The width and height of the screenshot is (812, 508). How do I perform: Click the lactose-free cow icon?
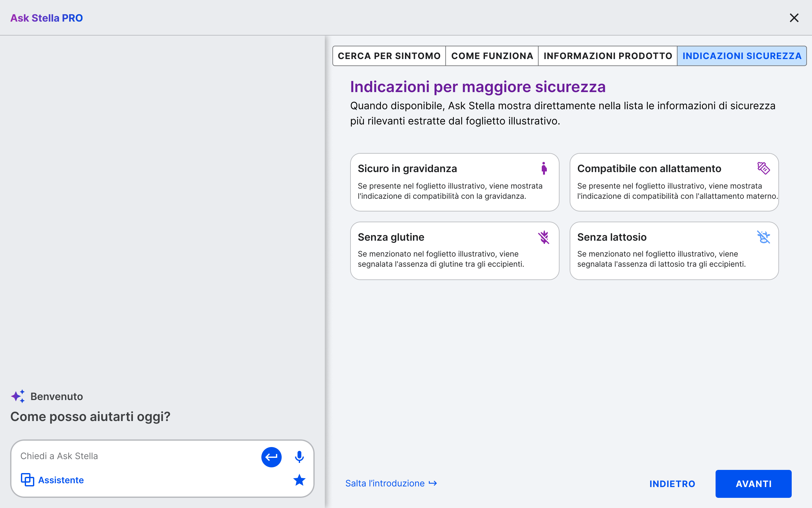click(763, 237)
